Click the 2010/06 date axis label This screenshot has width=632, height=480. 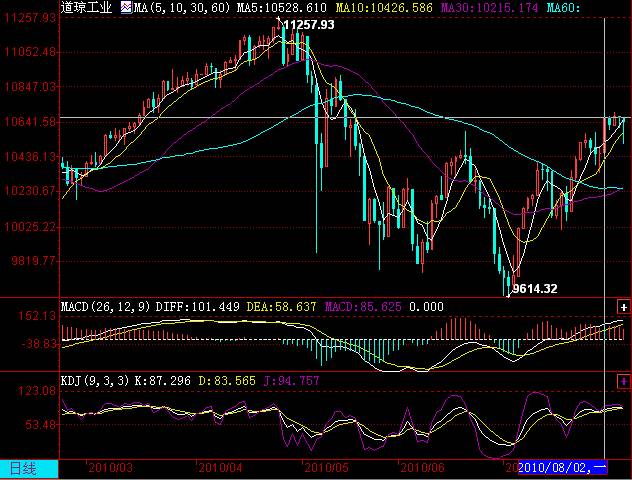pos(422,468)
